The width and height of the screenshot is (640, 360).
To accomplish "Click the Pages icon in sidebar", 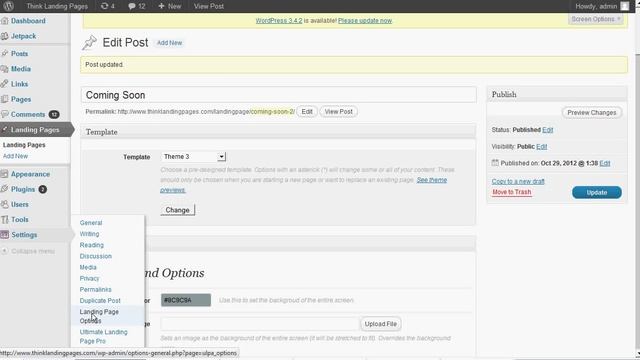I will coord(5,99).
